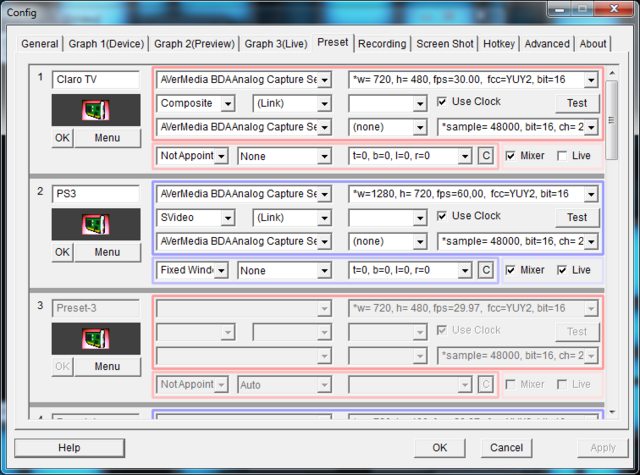This screenshot has width=640, height=475.
Task: Click the Claro TV preset device thumbnail
Action: click(x=96, y=110)
